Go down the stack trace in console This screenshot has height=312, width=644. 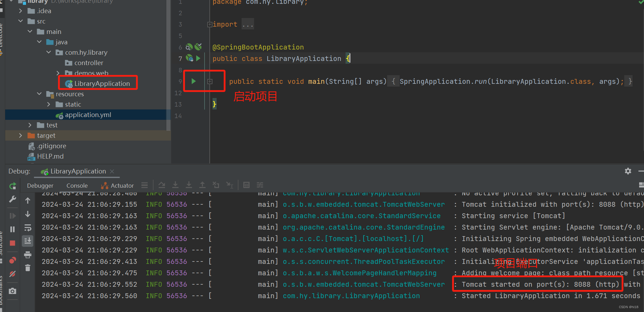28,214
